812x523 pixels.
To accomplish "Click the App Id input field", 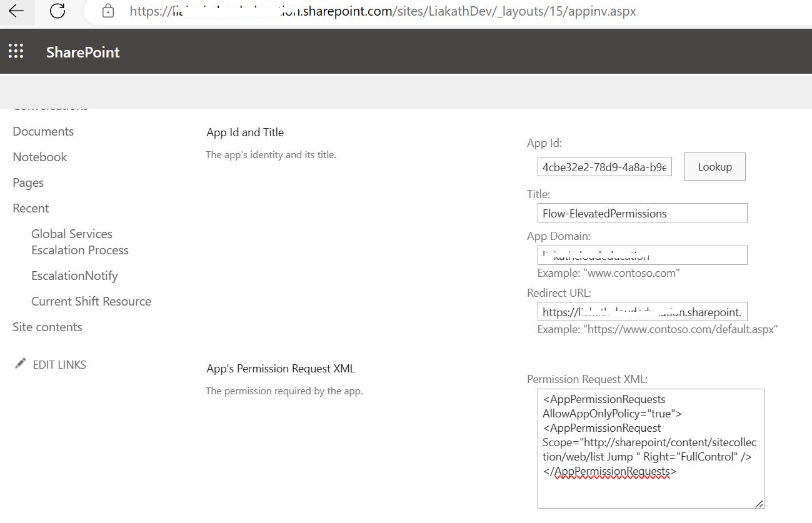I will (x=604, y=167).
